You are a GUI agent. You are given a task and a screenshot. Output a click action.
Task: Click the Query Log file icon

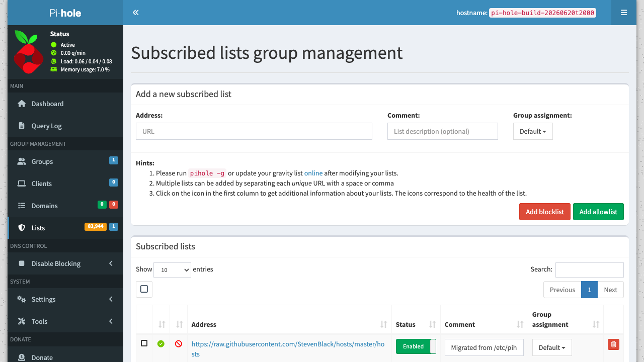pos(22,126)
